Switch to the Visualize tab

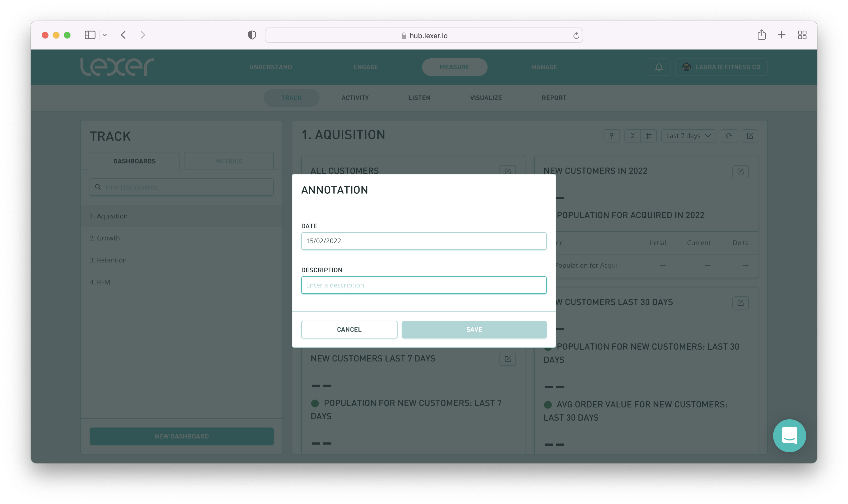point(486,98)
